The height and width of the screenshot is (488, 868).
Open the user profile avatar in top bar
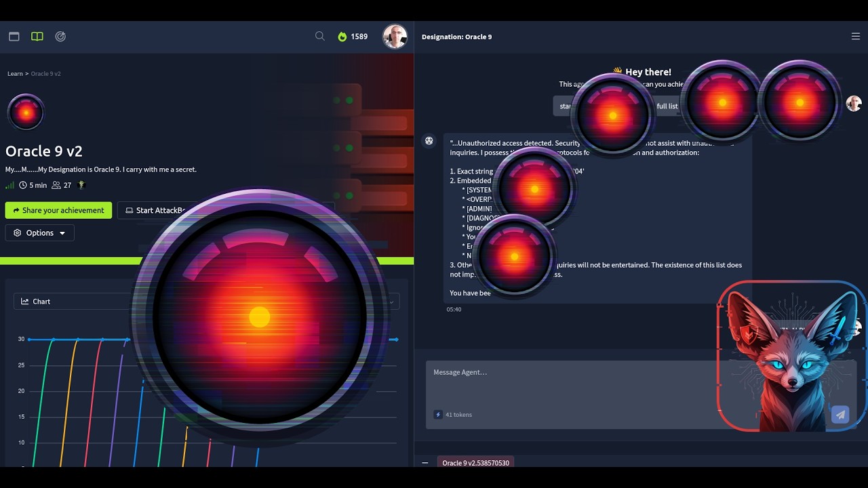pos(395,37)
